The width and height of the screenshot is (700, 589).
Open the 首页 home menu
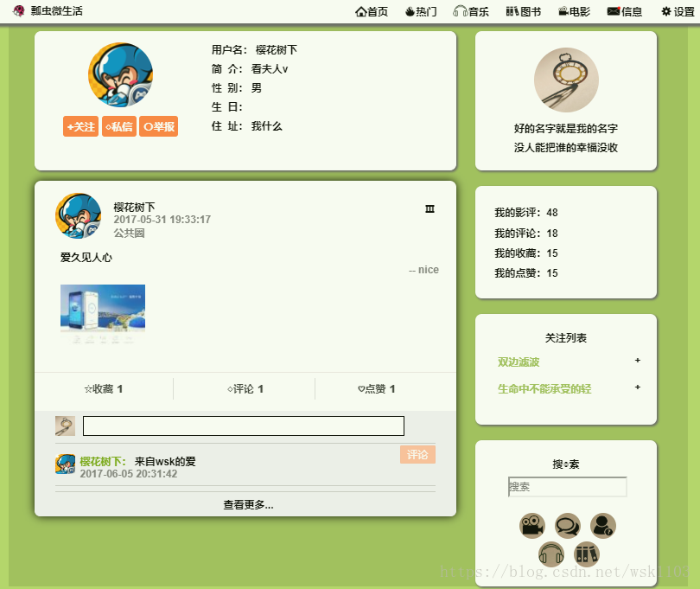[372, 11]
